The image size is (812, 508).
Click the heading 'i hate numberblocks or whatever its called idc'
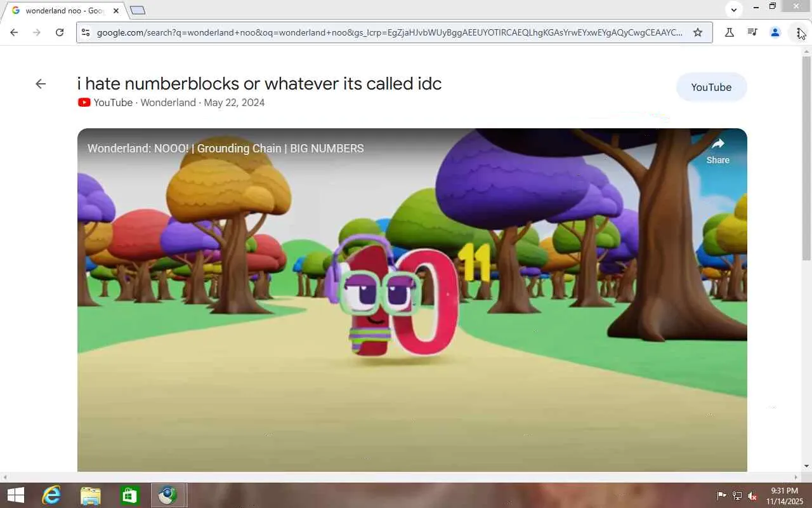(x=259, y=84)
